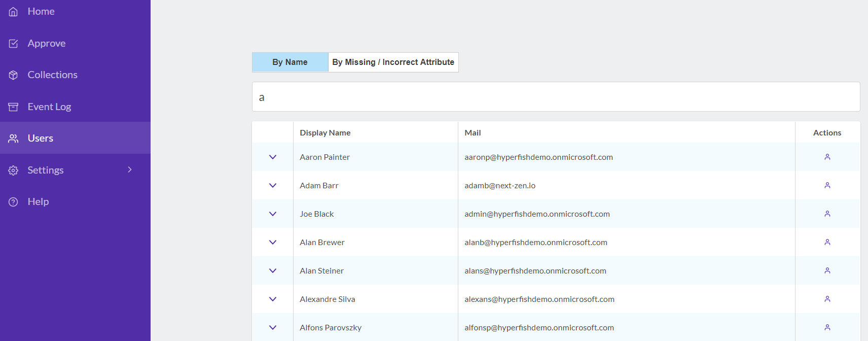Go to Home in the sidebar
Image resolution: width=868 pixels, height=341 pixels.
(x=75, y=12)
